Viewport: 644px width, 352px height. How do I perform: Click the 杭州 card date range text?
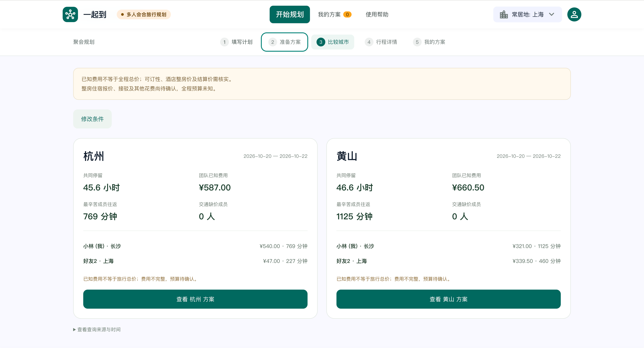[275, 156]
